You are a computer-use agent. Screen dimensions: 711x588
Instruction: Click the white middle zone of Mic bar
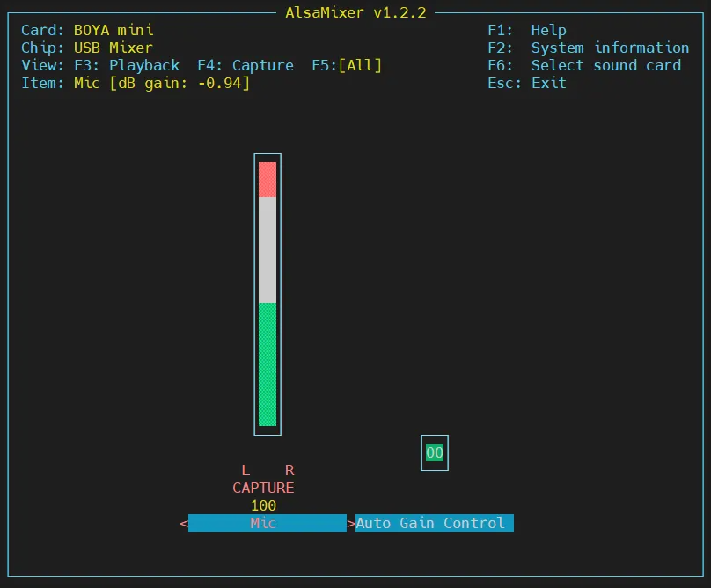click(x=268, y=250)
